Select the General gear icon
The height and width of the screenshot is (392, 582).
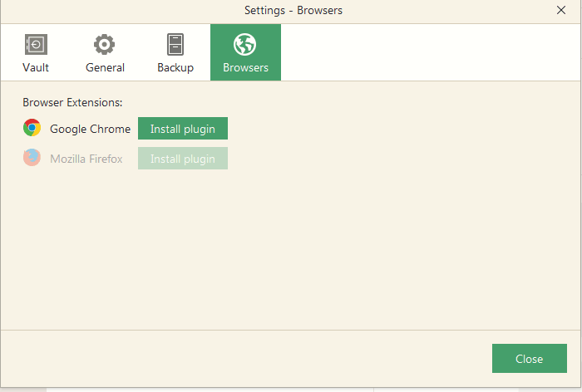point(104,45)
